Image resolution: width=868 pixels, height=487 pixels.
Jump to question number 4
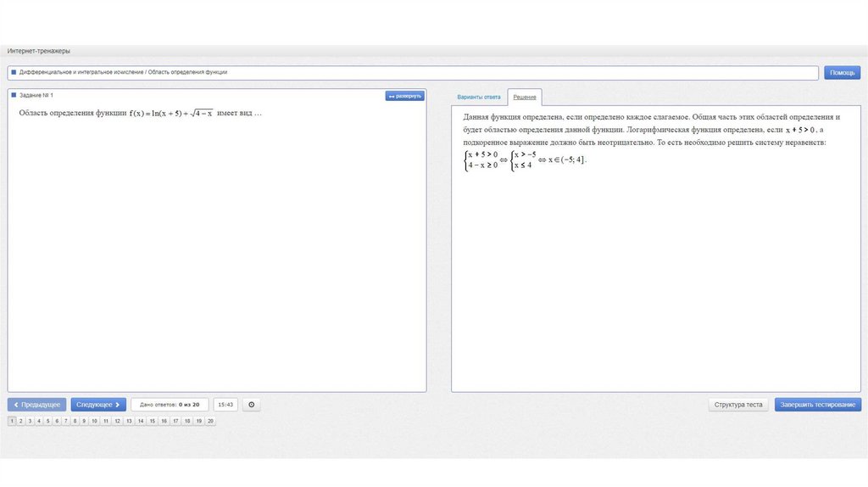point(39,421)
